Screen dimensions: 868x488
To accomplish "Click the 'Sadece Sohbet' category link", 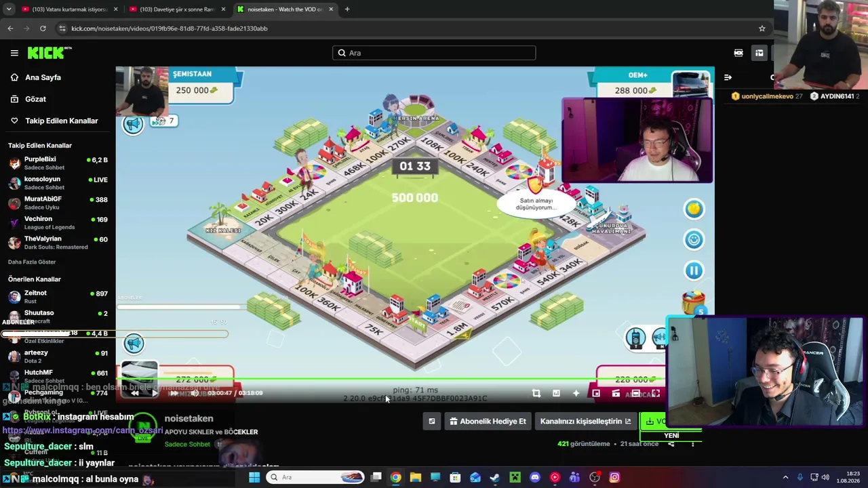I will pos(187,444).
